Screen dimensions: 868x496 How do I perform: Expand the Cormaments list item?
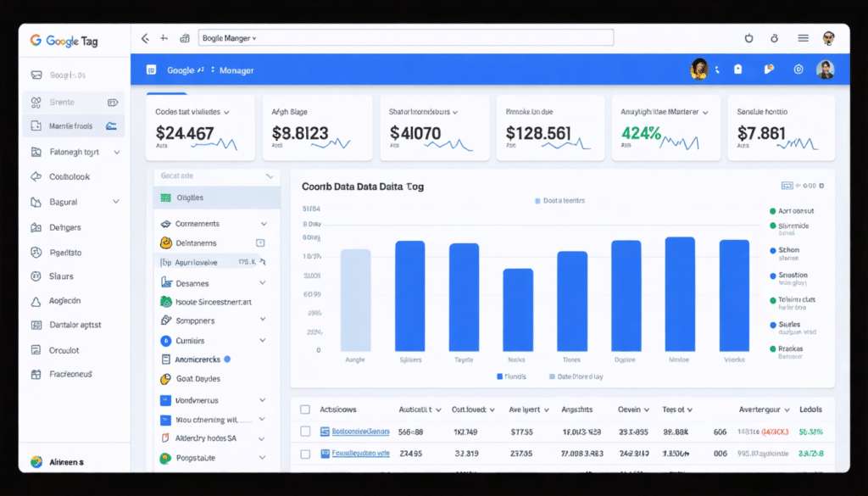(264, 224)
